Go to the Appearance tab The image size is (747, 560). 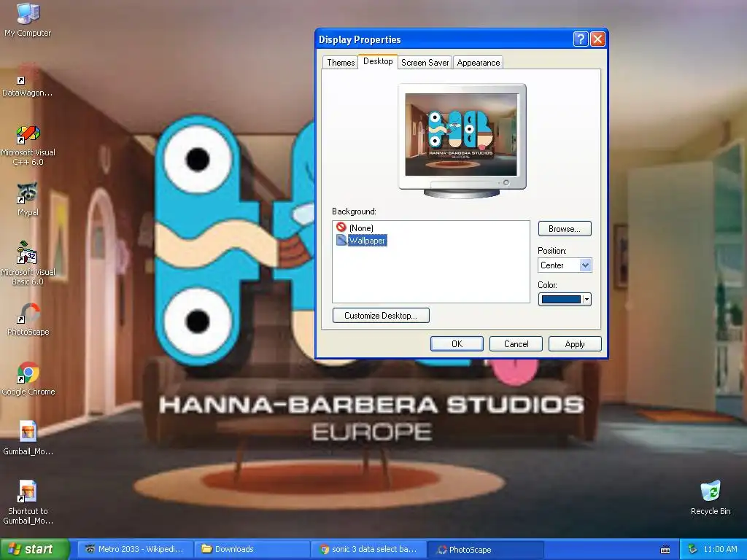coord(478,63)
